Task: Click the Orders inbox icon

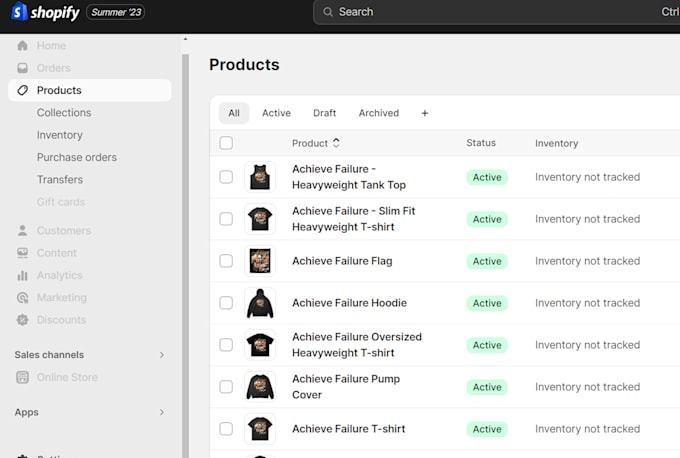Action: point(23,68)
